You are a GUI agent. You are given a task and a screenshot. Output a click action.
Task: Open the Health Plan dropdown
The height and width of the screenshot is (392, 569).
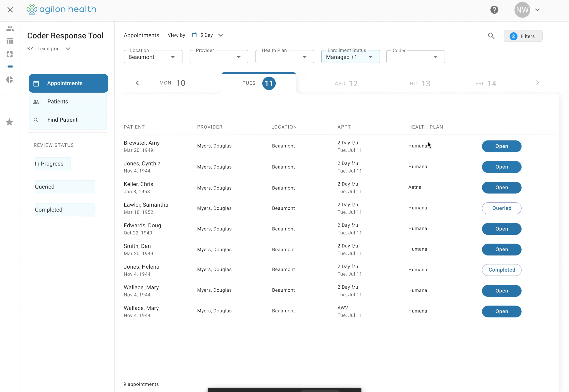285,57
